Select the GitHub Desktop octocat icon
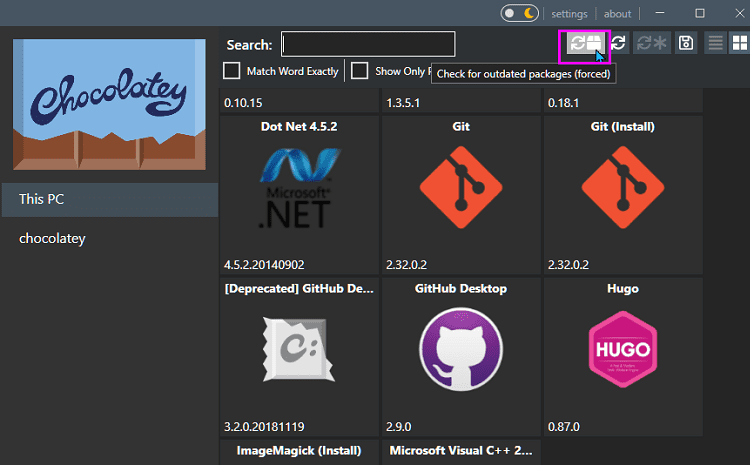This screenshot has height=465, width=750. [461, 349]
